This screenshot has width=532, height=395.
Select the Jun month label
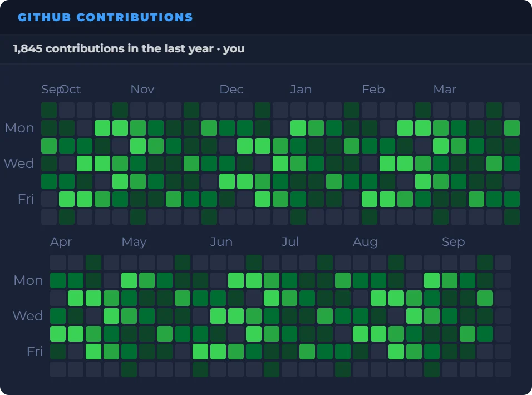pos(221,242)
